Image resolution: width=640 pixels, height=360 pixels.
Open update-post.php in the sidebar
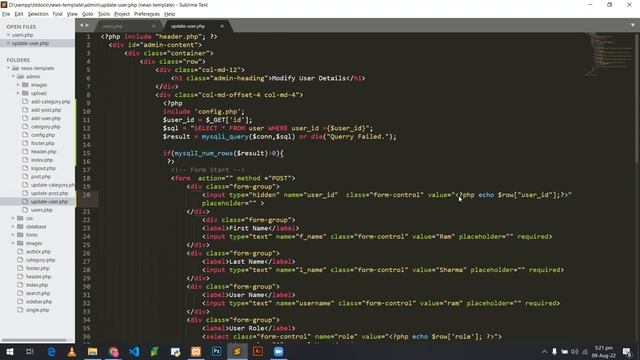click(x=49, y=193)
